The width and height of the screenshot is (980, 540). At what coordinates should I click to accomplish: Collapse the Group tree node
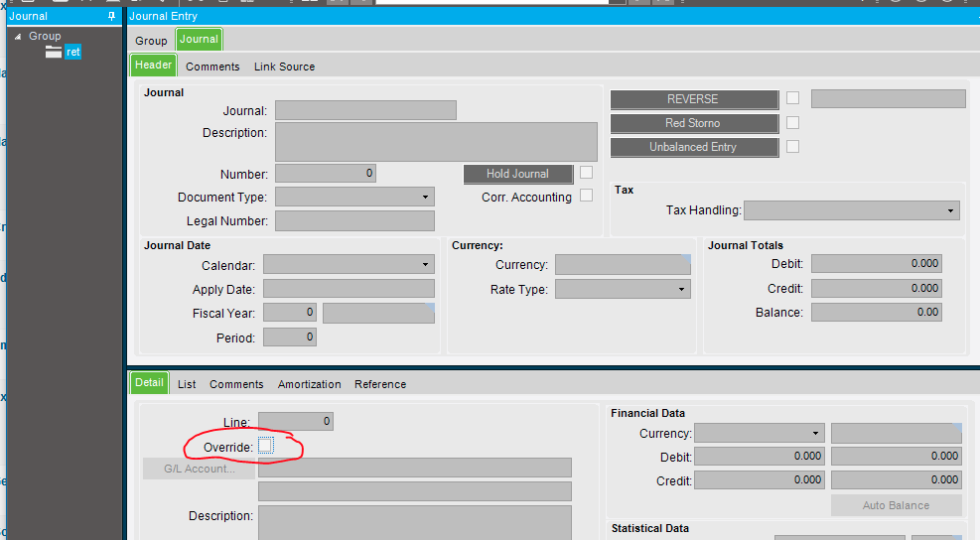[x=18, y=37]
